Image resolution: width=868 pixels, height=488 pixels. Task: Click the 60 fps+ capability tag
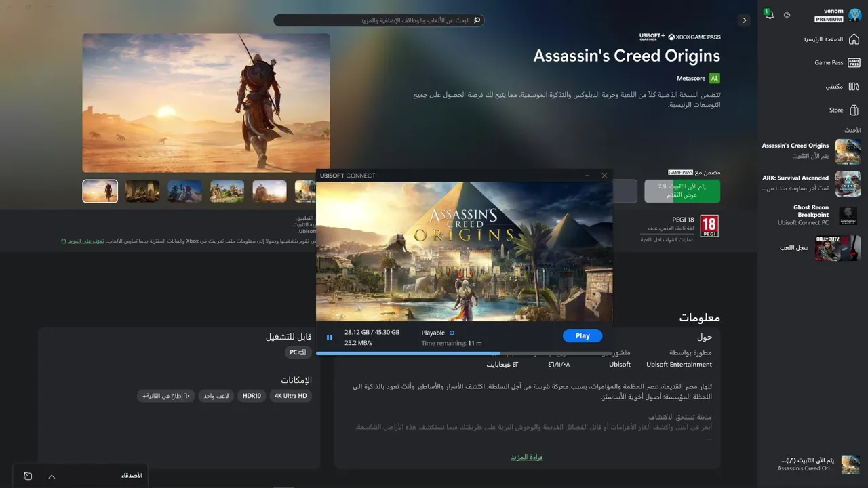click(166, 396)
